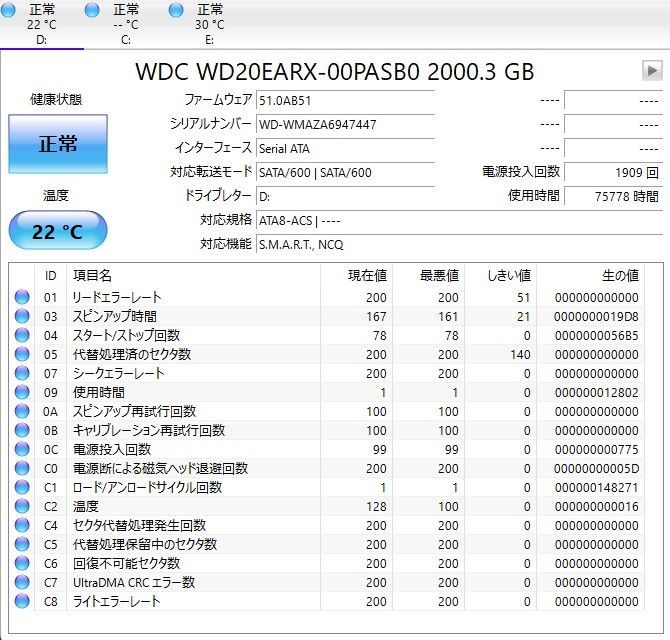This screenshot has height=640, width=670.
Task: Click status orb for ID 09 row
Action: [x=22, y=392]
